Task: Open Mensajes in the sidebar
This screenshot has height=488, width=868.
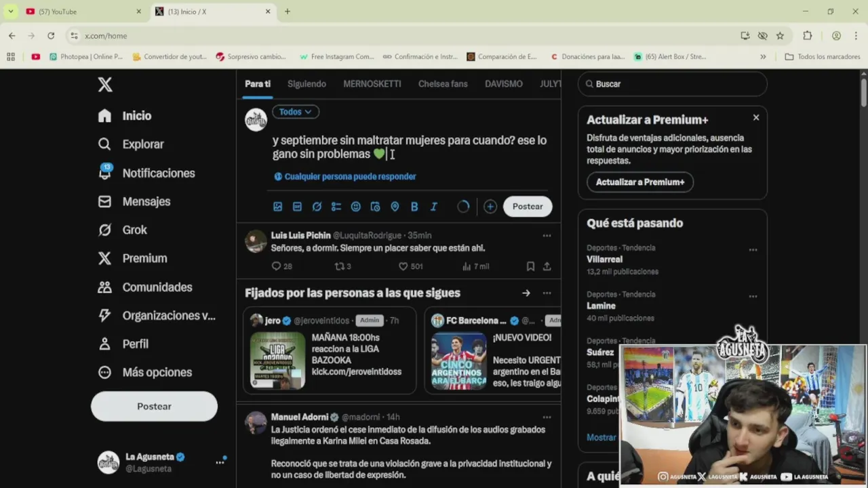Action: pyautogui.click(x=134, y=201)
